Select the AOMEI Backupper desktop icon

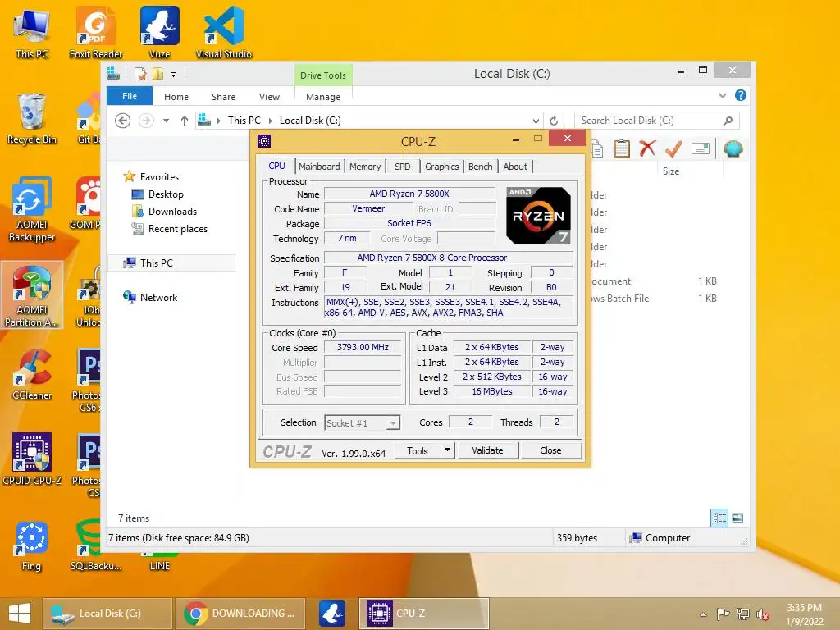(32, 209)
